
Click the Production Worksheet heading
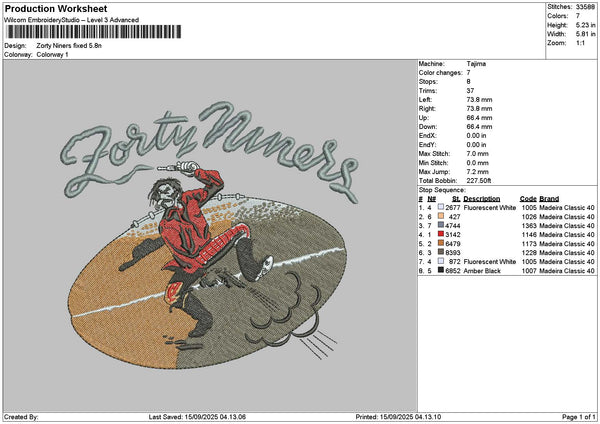tap(50, 8)
